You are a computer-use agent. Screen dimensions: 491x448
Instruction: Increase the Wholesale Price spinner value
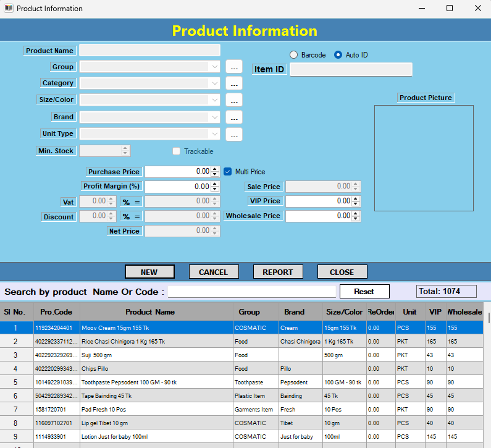tap(356, 214)
